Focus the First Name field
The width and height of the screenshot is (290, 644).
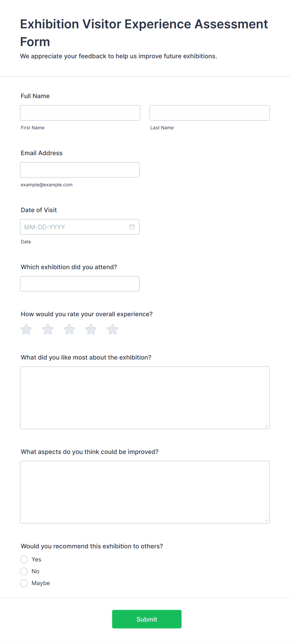pos(80,113)
